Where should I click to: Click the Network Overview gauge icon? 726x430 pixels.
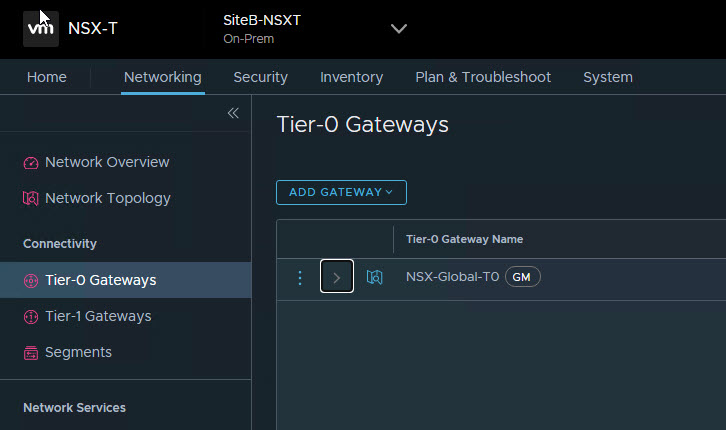point(31,163)
